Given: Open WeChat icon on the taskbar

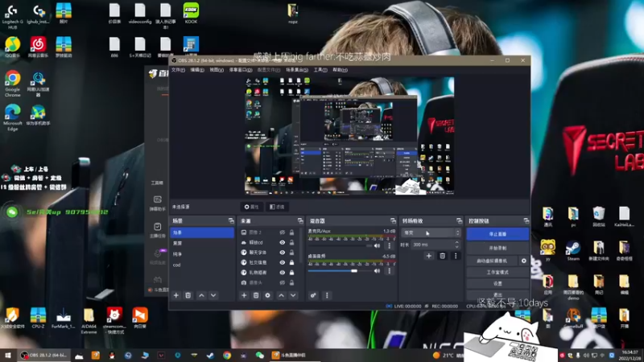Looking at the screenshot, I should click(x=259, y=355).
